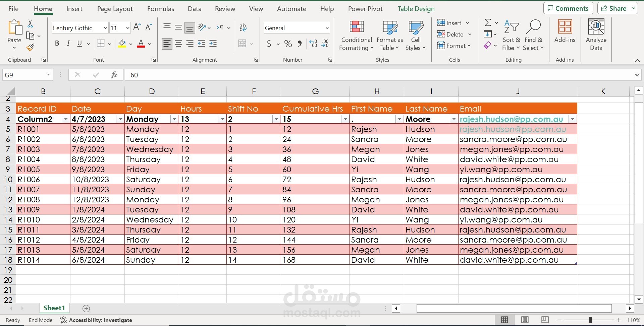Click the Insert Function fx icon
The height and width of the screenshot is (326, 644).
coord(114,75)
